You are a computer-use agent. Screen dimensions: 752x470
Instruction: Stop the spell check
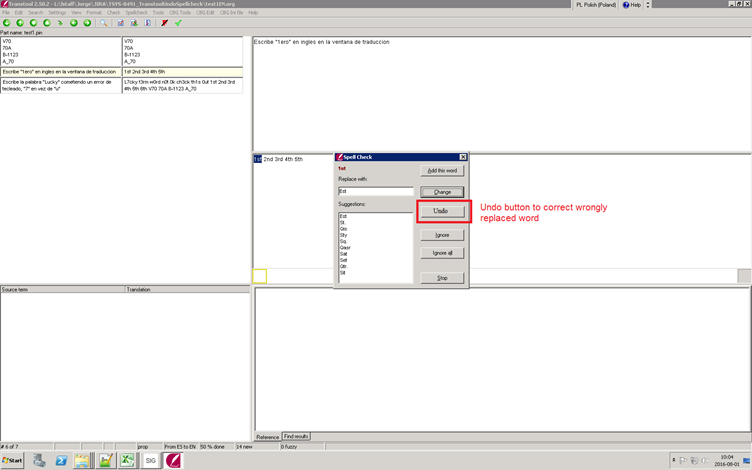tap(441, 277)
